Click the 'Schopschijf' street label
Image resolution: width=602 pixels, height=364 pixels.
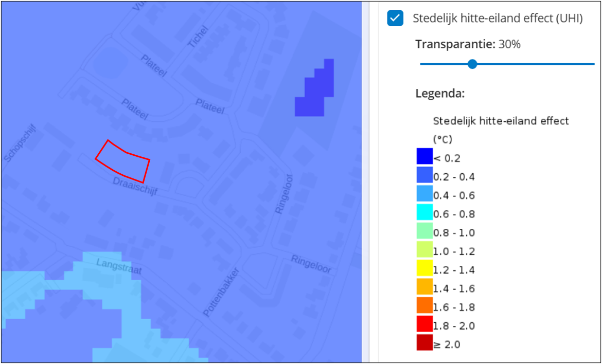pos(20,143)
